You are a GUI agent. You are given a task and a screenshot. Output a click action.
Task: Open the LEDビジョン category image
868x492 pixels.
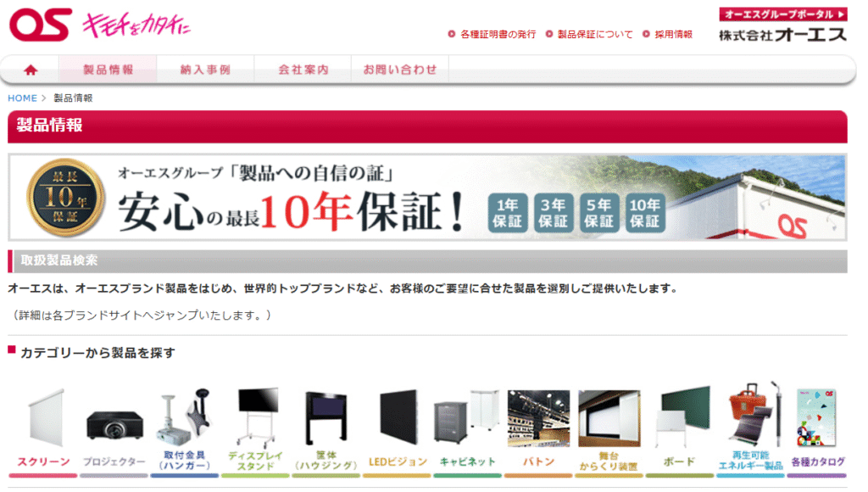(x=398, y=417)
